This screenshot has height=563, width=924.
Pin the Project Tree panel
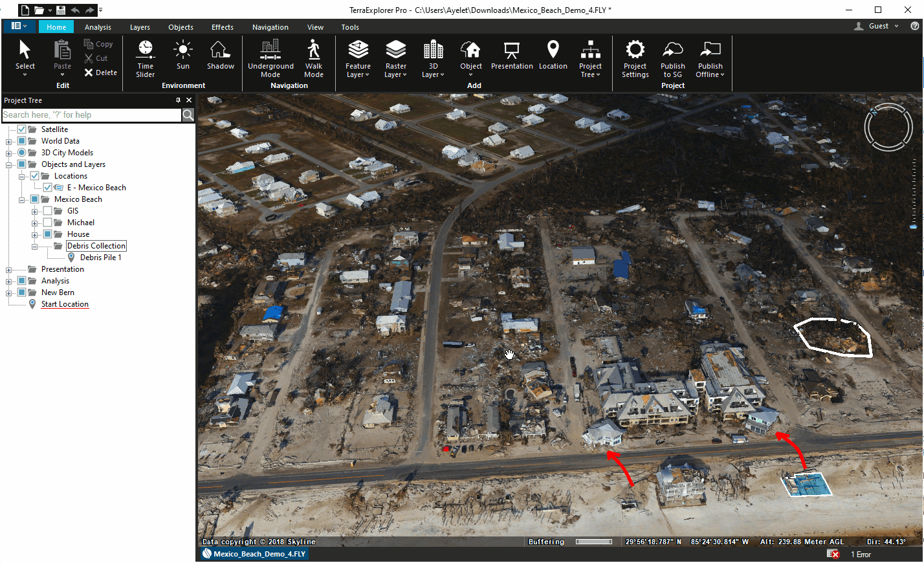point(178,100)
